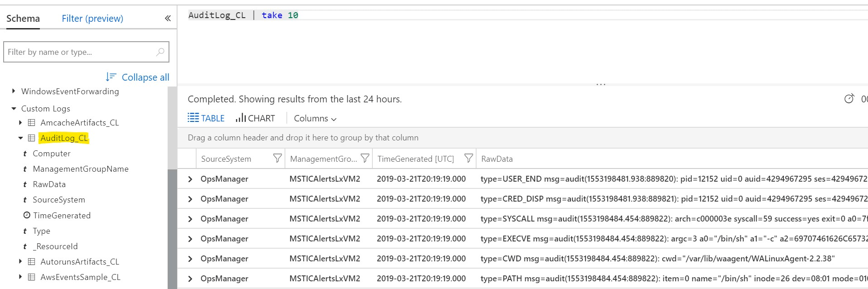Viewport: 868px width, 289px height.
Task: Open filter for SourceSystem column
Action: pos(277,158)
